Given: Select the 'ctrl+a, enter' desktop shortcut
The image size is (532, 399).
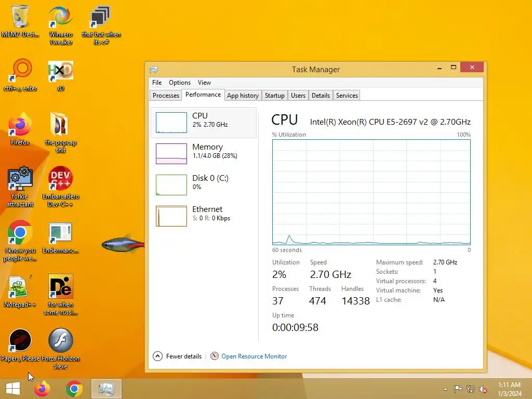Looking at the screenshot, I should pyautogui.click(x=20, y=75).
